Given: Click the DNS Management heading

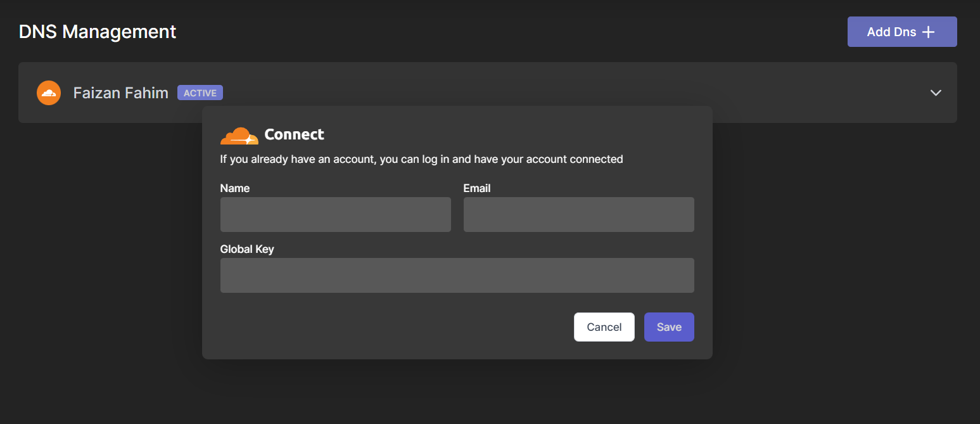Looking at the screenshot, I should tap(98, 32).
